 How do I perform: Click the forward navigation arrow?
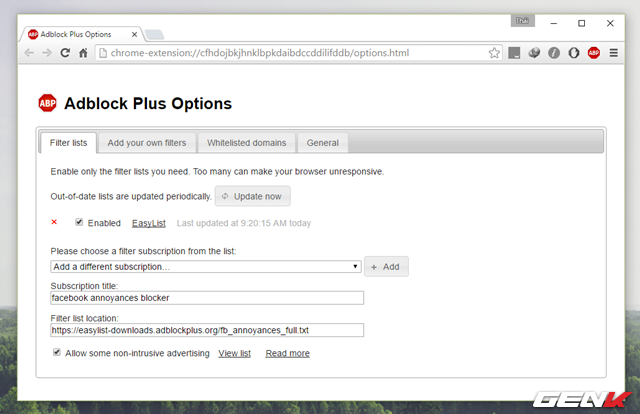pyautogui.click(x=47, y=52)
